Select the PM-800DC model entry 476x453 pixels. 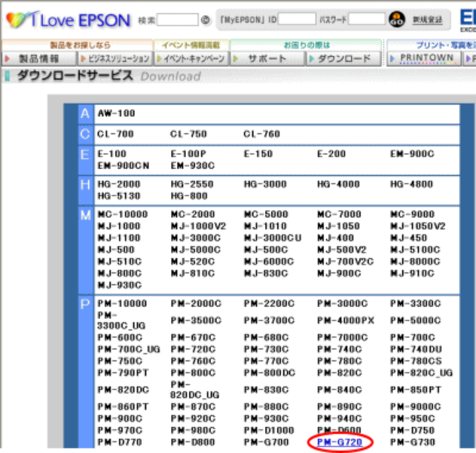[270, 373]
